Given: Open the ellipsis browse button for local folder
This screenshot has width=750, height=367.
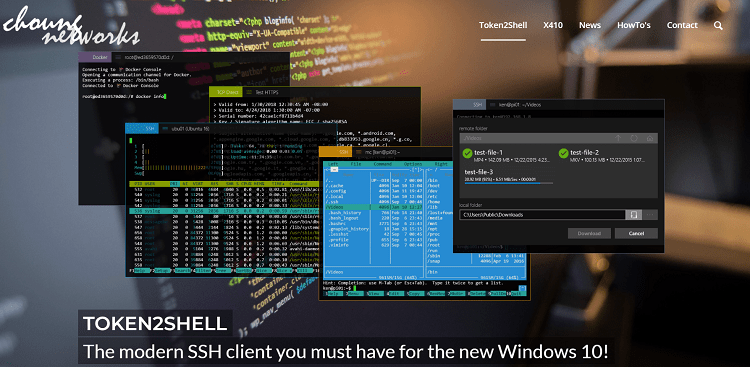Looking at the screenshot, I should 650,215.
